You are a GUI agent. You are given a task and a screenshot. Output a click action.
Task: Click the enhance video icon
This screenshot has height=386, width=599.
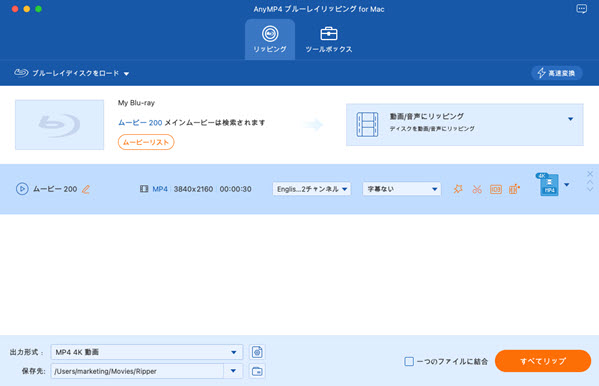[514, 189]
